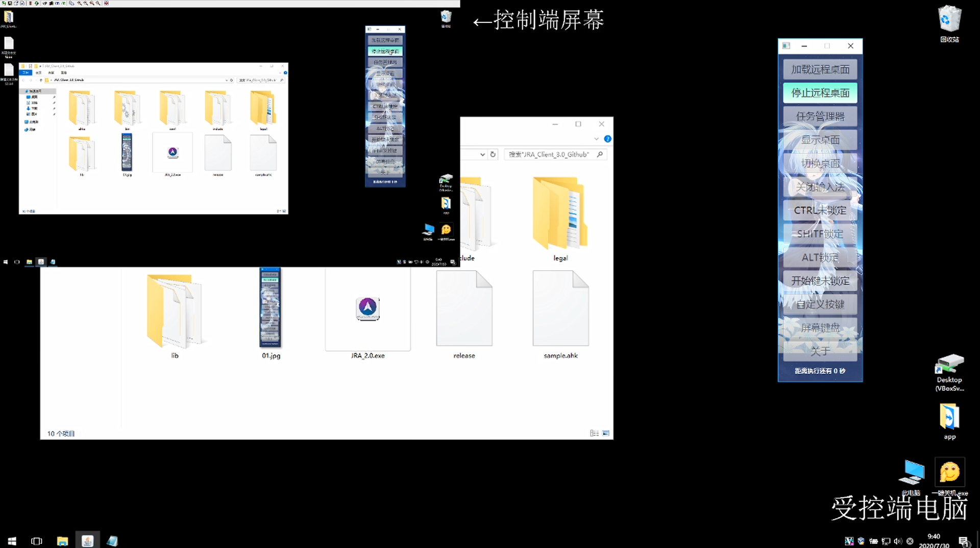This screenshot has height=548, width=980.
Task: Click the 10 个项目 status text
Action: coord(61,434)
